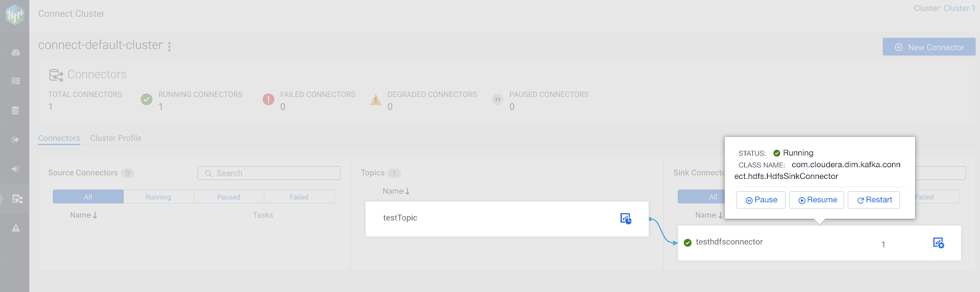Select the Connectors tab

59,138
